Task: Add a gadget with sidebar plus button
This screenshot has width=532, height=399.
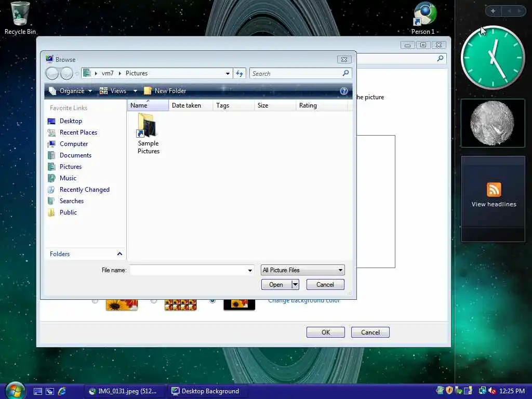Action: pyautogui.click(x=493, y=11)
